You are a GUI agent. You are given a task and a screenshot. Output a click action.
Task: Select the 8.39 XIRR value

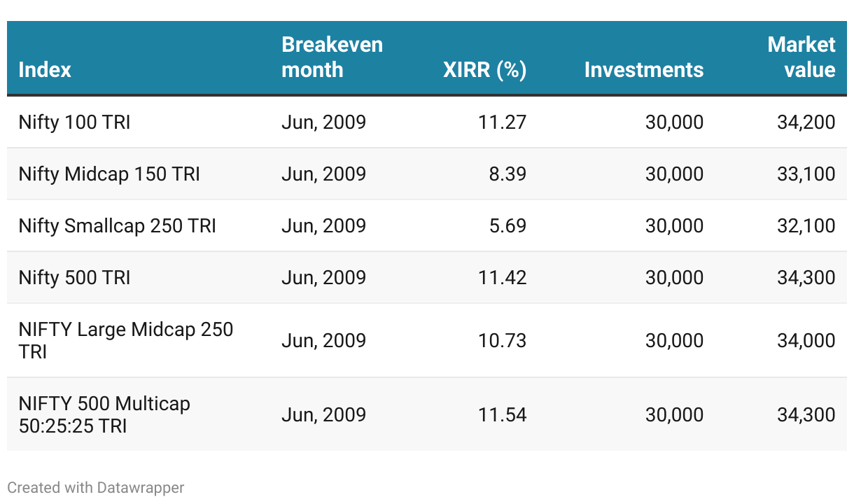coord(507,174)
